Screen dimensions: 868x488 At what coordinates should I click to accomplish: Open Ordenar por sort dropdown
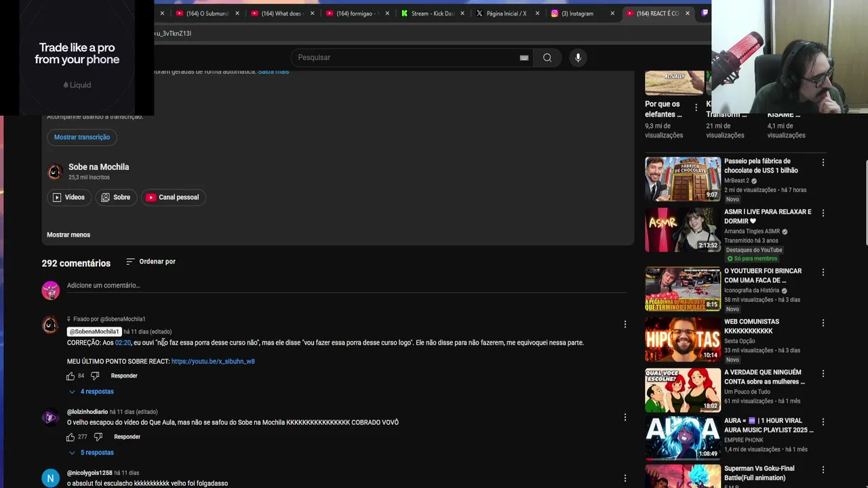151,262
